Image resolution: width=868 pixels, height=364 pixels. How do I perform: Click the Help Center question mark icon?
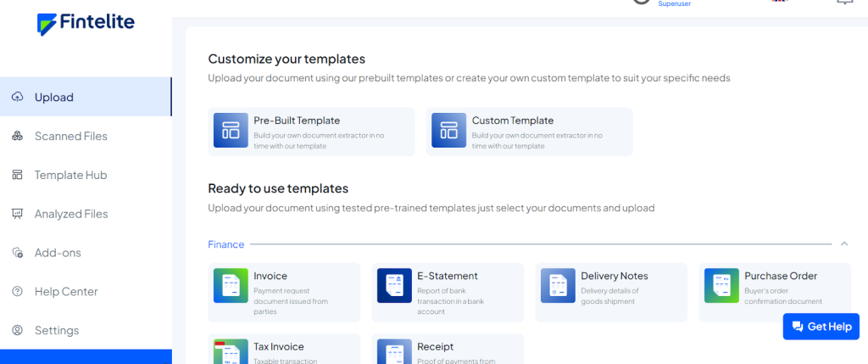pyautogui.click(x=17, y=292)
